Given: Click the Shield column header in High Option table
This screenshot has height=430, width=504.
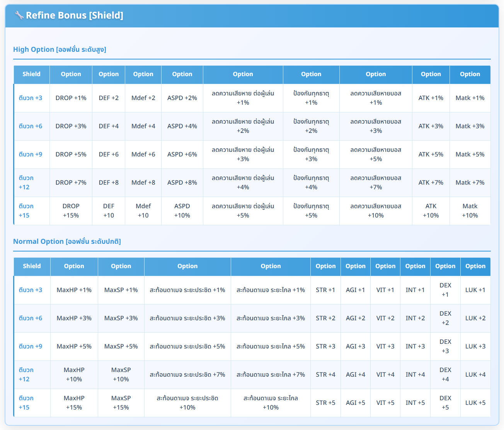Looking at the screenshot, I should pos(31,74).
